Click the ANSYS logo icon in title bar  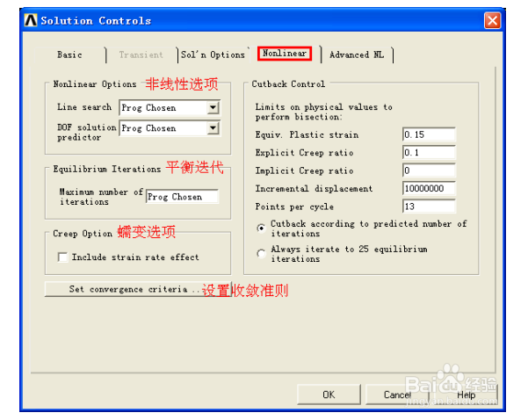31,20
